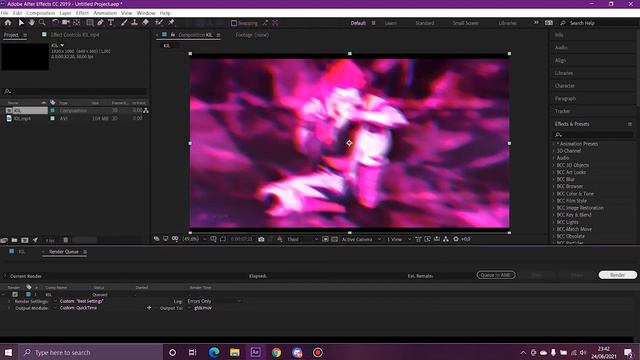Toggle the Snapping checkbox
The height and width of the screenshot is (360, 640).
[234, 23]
